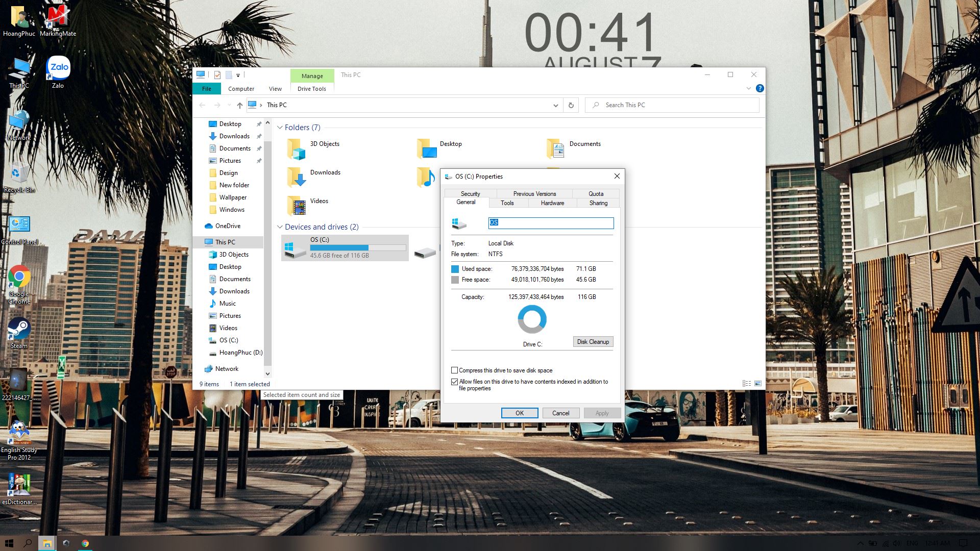The width and height of the screenshot is (980, 551).
Task: Expand the ribbon with the chevron
Action: [748, 88]
